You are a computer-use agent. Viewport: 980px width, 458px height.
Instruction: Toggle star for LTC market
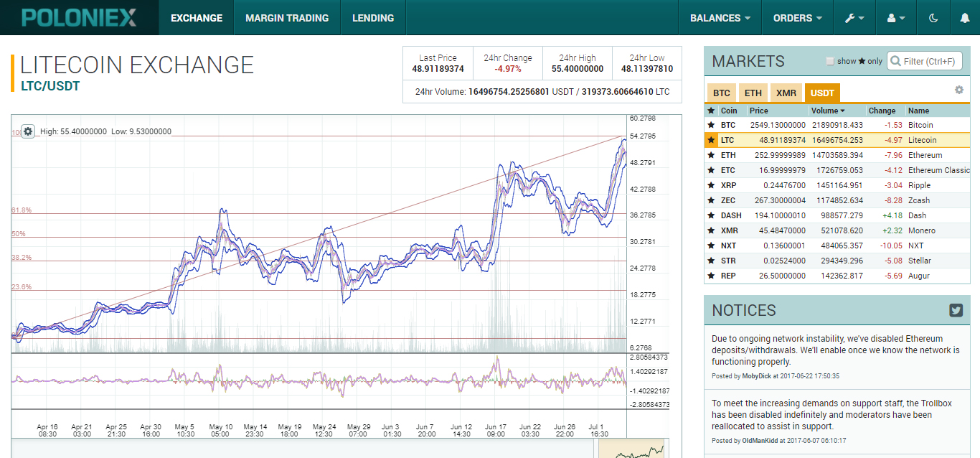point(711,140)
